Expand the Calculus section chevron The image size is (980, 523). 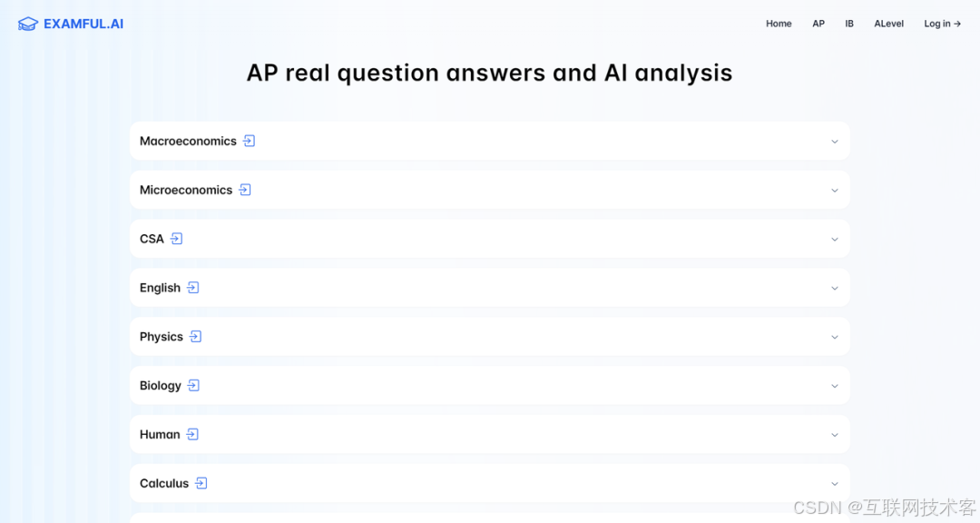coord(835,484)
